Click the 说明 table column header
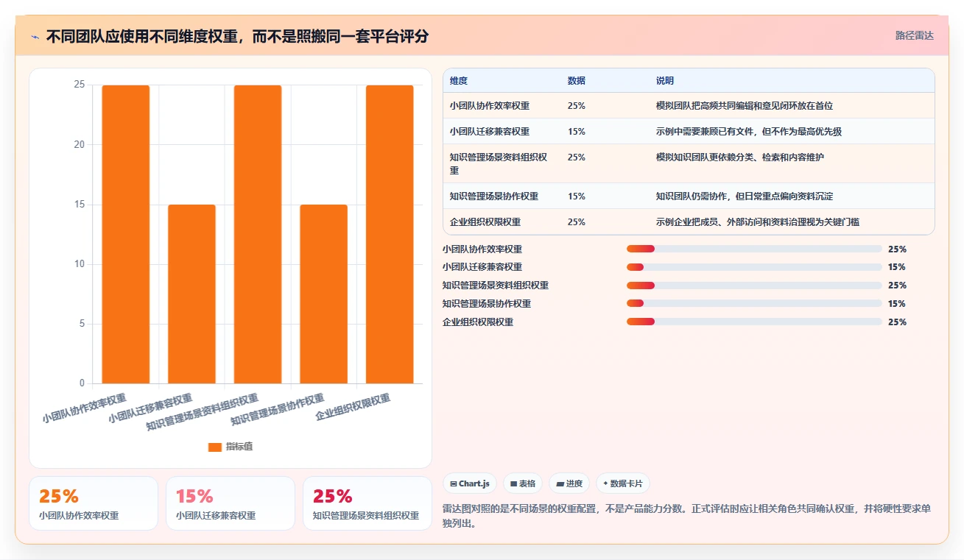 pyautogui.click(x=665, y=81)
